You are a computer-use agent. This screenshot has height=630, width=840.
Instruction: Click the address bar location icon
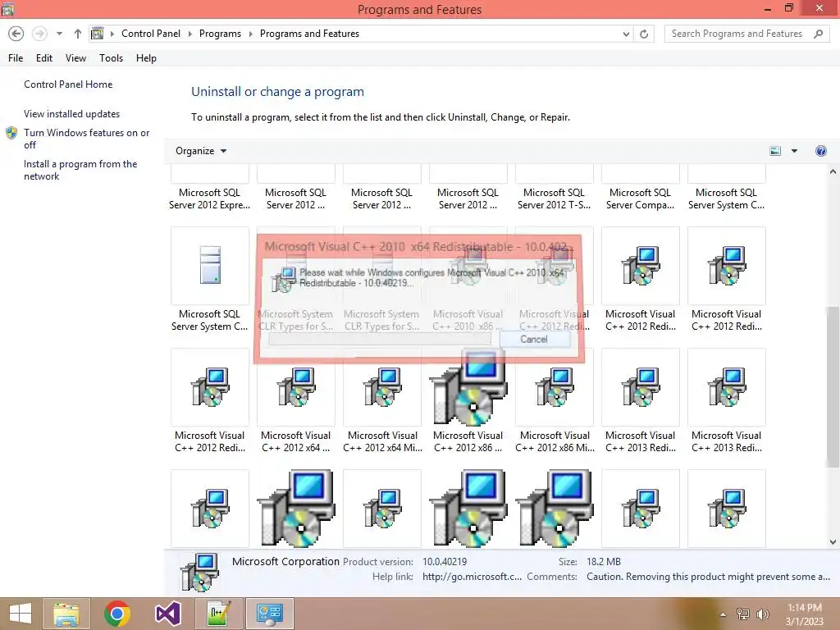[98, 34]
